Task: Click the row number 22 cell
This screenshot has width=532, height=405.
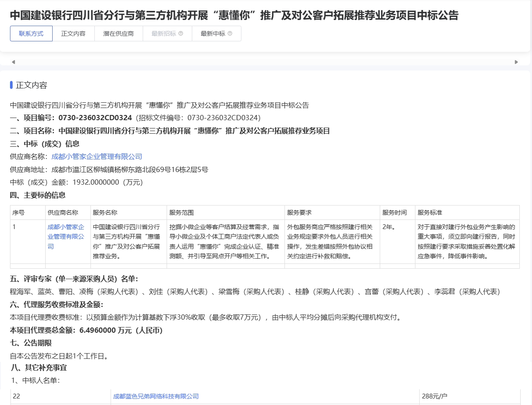Action: tap(60, 396)
